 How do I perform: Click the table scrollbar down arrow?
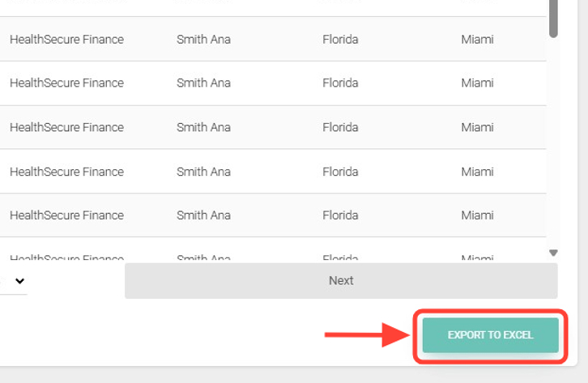[553, 253]
